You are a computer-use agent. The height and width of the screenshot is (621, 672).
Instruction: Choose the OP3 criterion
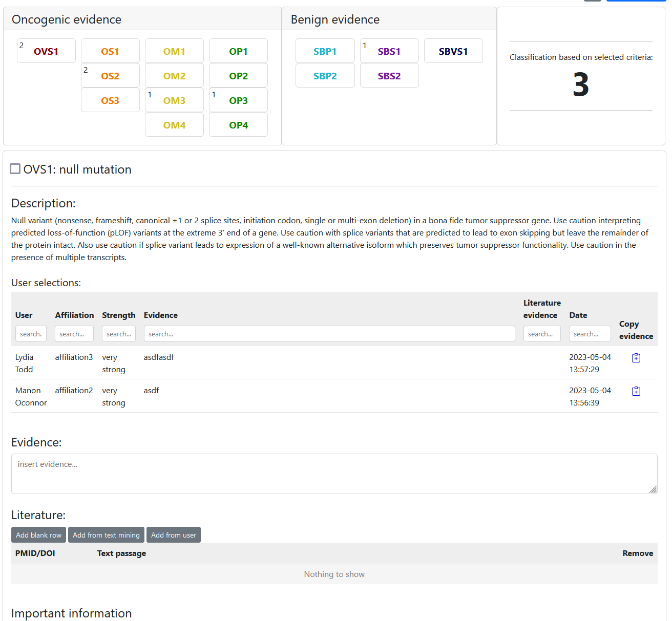pyautogui.click(x=238, y=100)
